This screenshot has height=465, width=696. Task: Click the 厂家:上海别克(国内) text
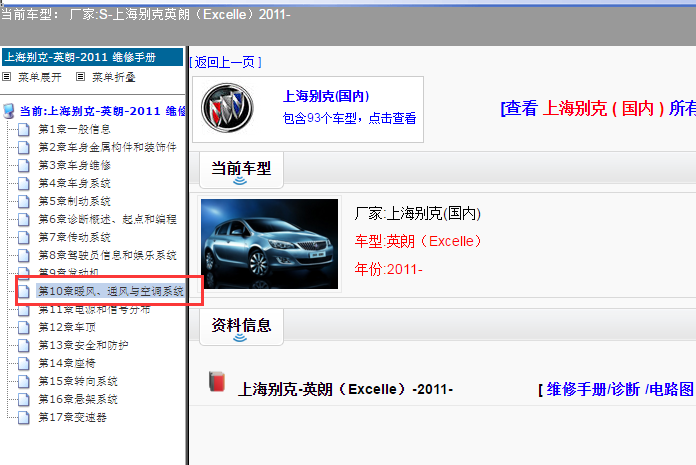click(x=417, y=213)
